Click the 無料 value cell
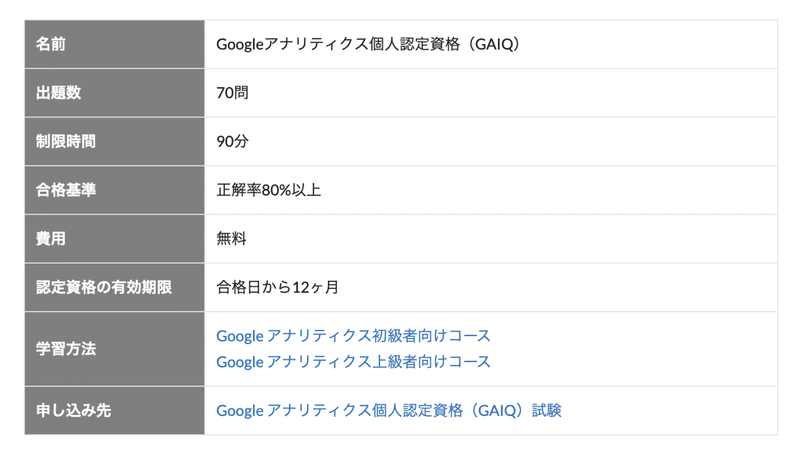 [x=491, y=239]
